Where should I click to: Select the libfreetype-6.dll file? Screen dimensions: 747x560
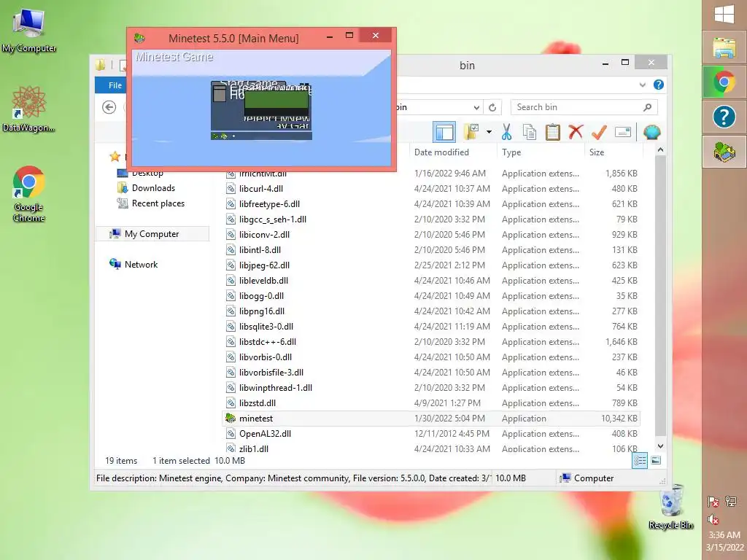click(x=269, y=204)
